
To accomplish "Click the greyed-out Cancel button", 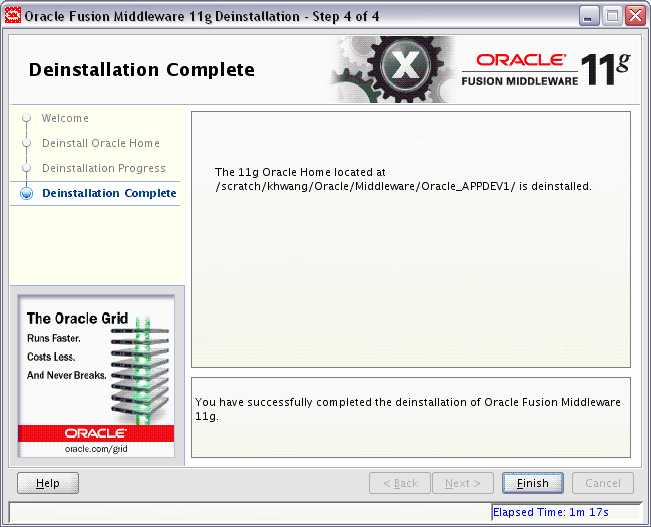I will [x=603, y=483].
